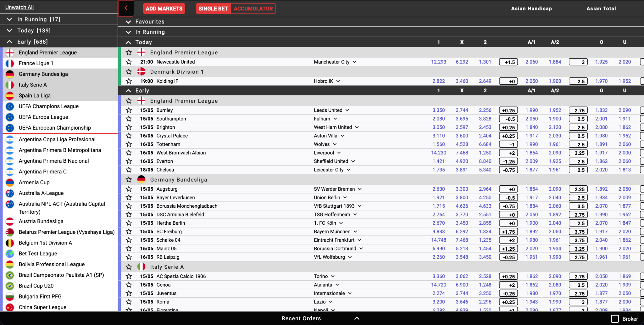
Task: Click the Unwatch All link
Action: (x=19, y=7)
